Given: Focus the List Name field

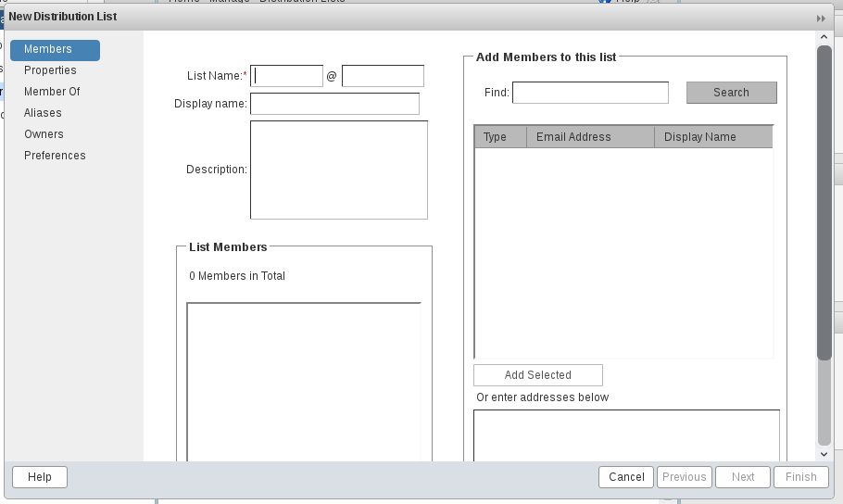Looking at the screenshot, I should pos(286,76).
